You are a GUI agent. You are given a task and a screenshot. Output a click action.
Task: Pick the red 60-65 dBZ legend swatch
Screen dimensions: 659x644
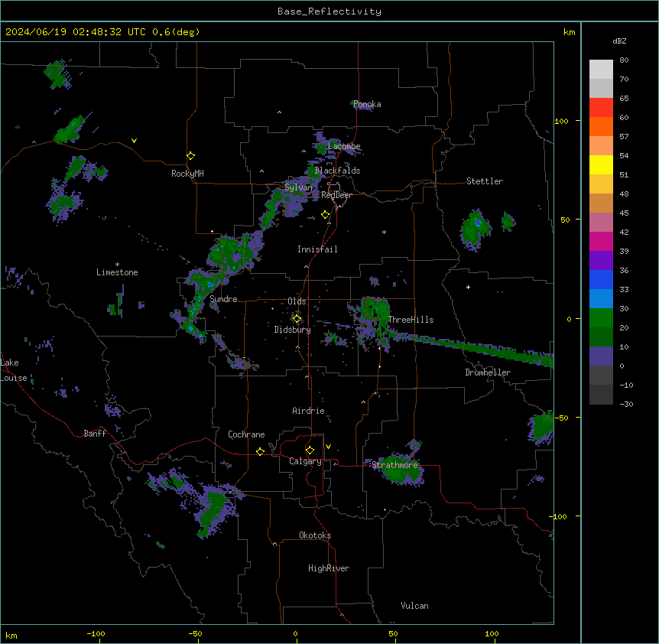pos(601,108)
